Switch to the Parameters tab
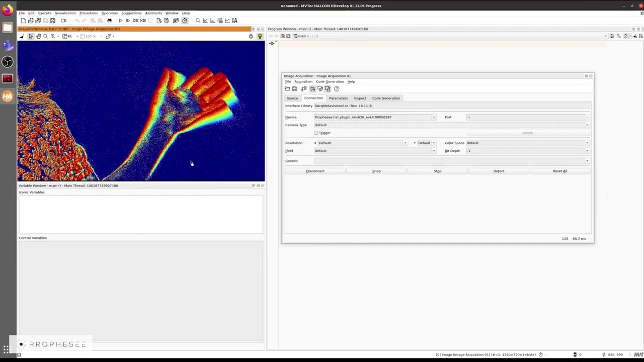 (x=338, y=98)
